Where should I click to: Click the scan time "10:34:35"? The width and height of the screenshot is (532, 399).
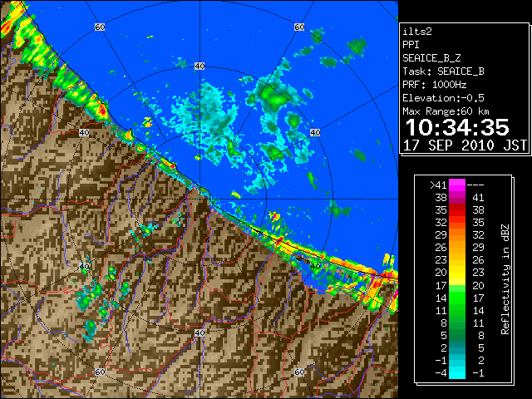tap(457, 127)
